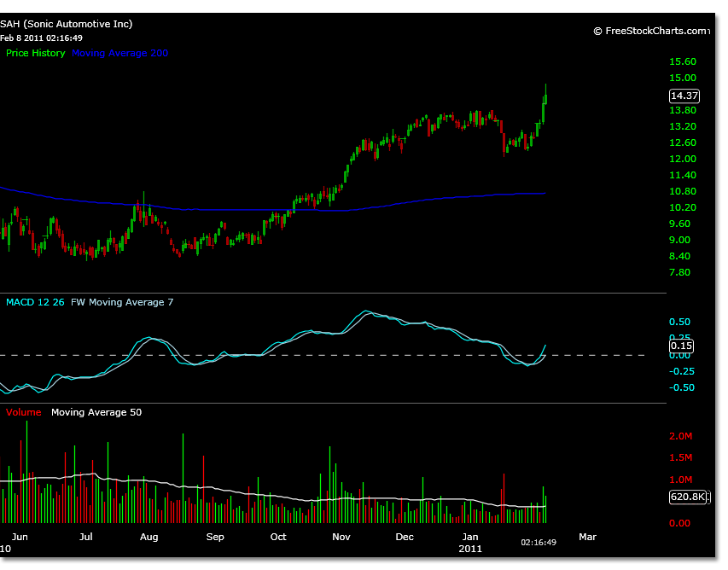Click the Jan 2011 marker on the time axis
728x570 pixels.
click(x=470, y=542)
